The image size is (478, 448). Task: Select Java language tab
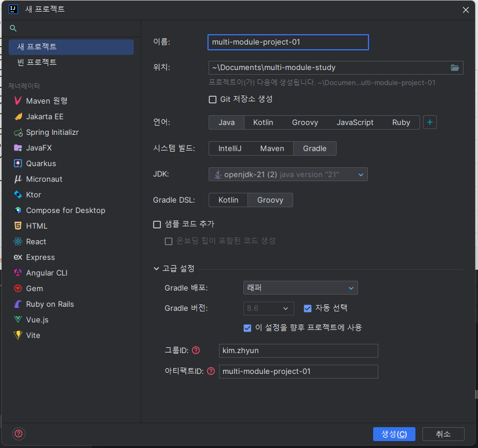(227, 123)
